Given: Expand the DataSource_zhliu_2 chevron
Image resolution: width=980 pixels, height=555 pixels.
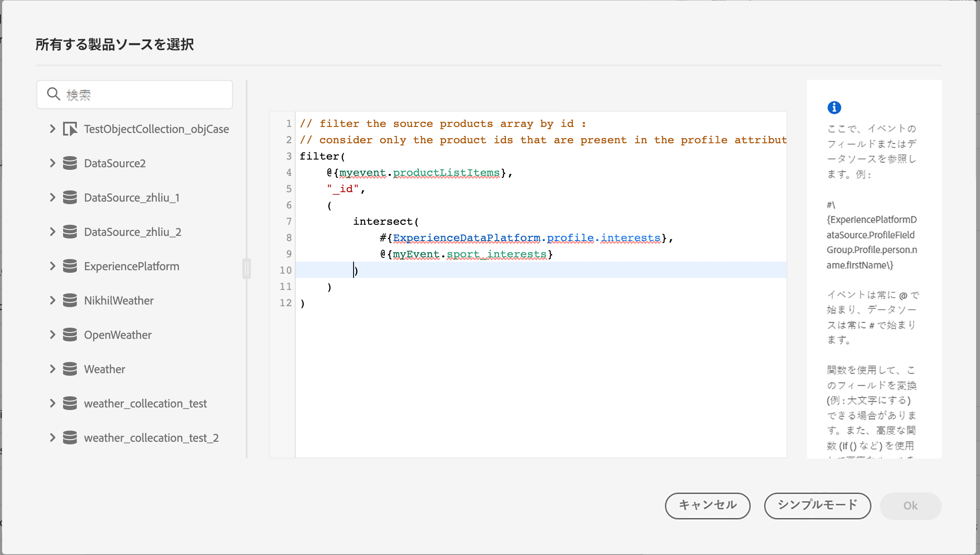Looking at the screenshot, I should coord(52,232).
